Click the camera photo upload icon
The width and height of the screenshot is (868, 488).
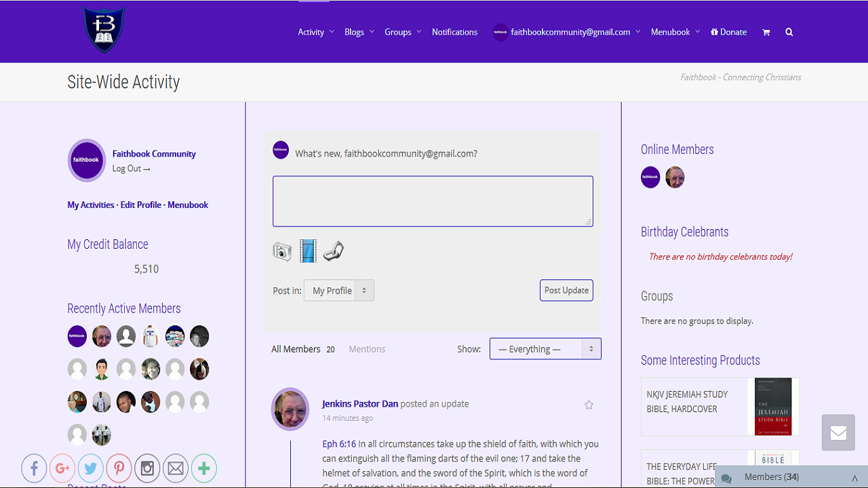[282, 251]
